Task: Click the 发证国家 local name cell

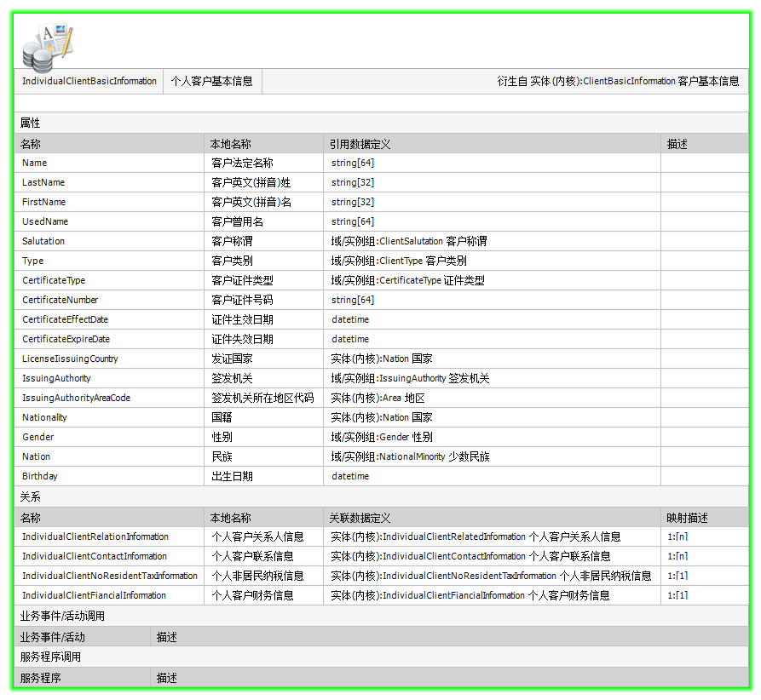Action: pyautogui.click(x=264, y=359)
